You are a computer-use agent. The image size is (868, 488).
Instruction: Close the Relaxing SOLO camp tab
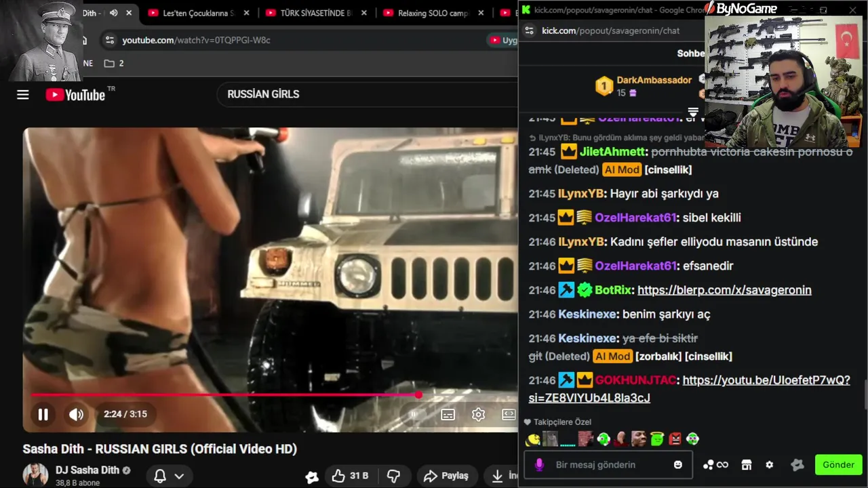point(481,13)
